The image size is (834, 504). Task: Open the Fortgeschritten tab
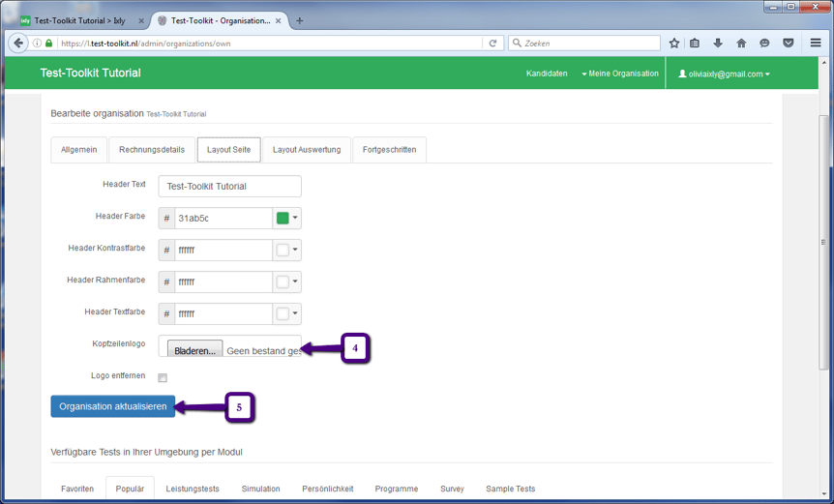pos(389,149)
